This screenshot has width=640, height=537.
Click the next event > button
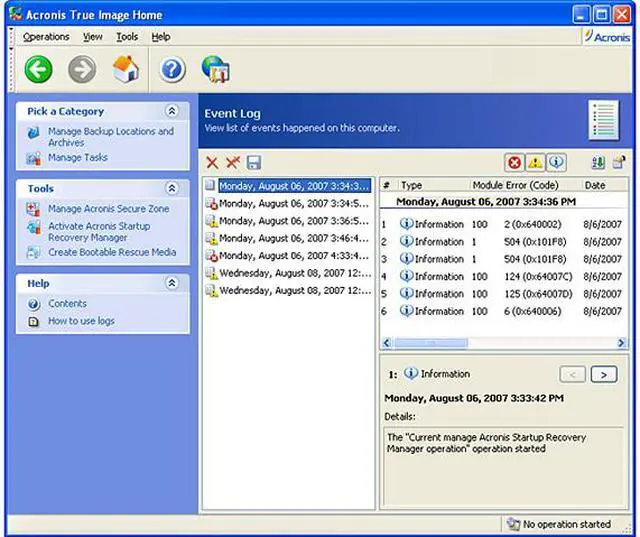tap(604, 374)
